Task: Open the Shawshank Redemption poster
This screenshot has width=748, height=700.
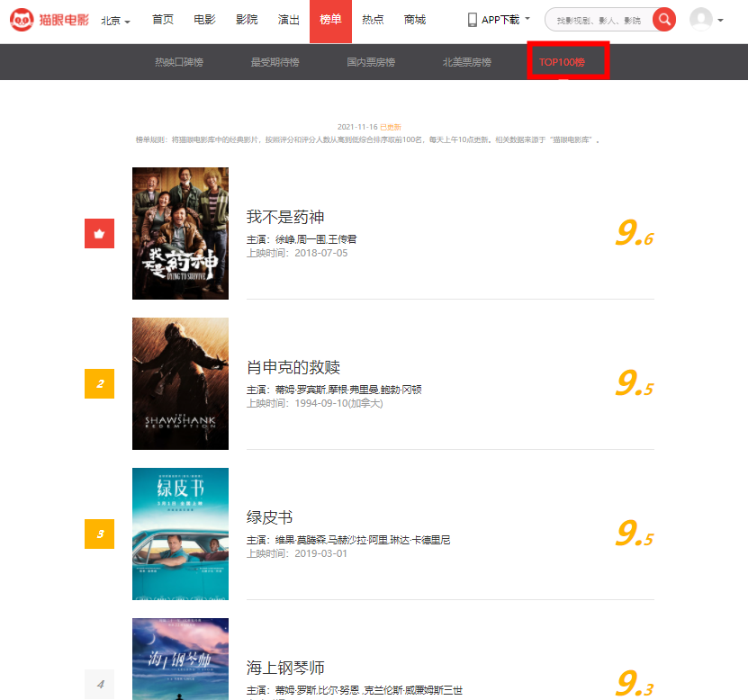Action: (180, 383)
